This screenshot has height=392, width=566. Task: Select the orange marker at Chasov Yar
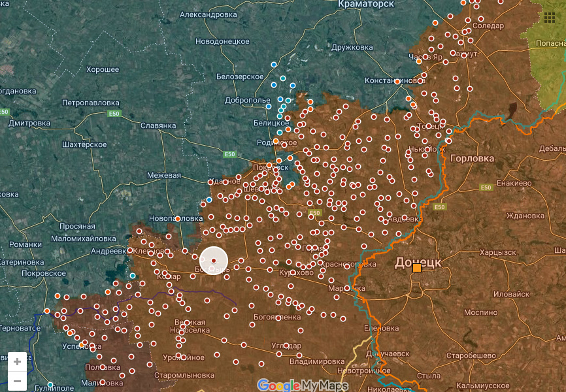419,61
